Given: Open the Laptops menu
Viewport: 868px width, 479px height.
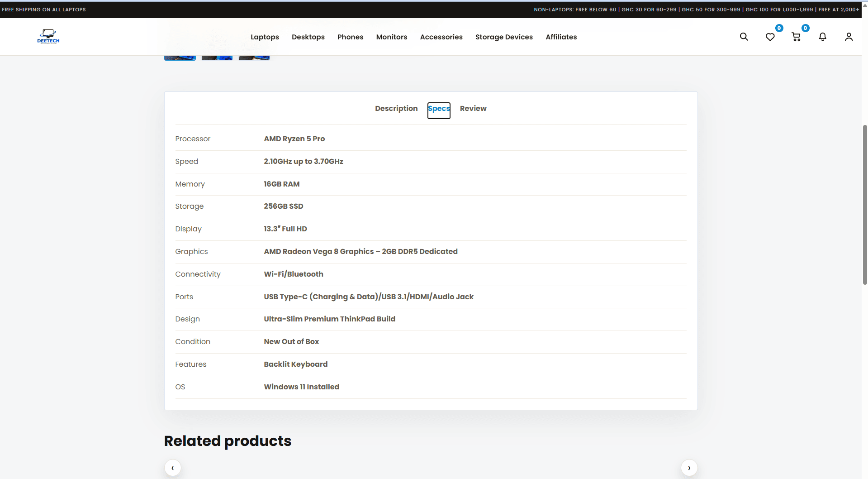Looking at the screenshot, I should tap(265, 37).
